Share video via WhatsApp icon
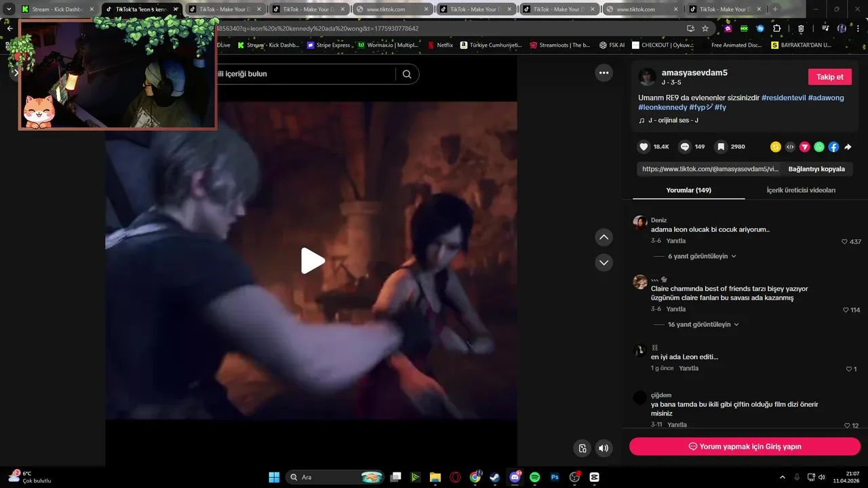 pyautogui.click(x=819, y=146)
